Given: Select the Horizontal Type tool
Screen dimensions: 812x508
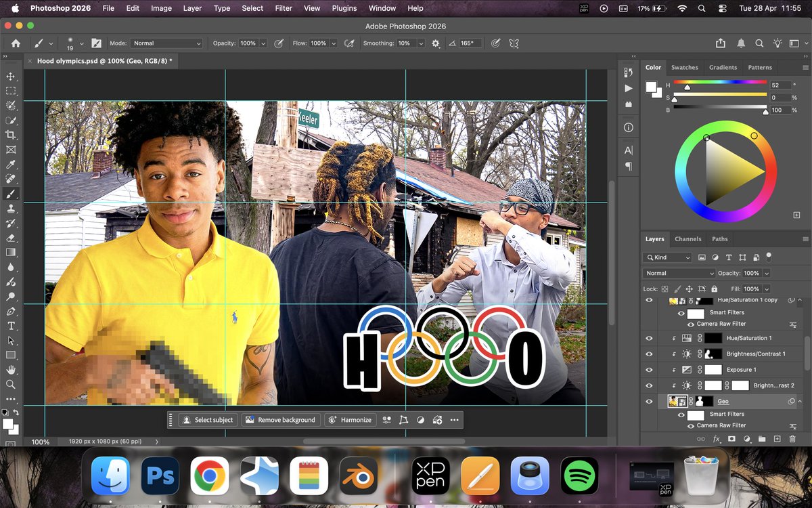Looking at the screenshot, I should pyautogui.click(x=10, y=326).
